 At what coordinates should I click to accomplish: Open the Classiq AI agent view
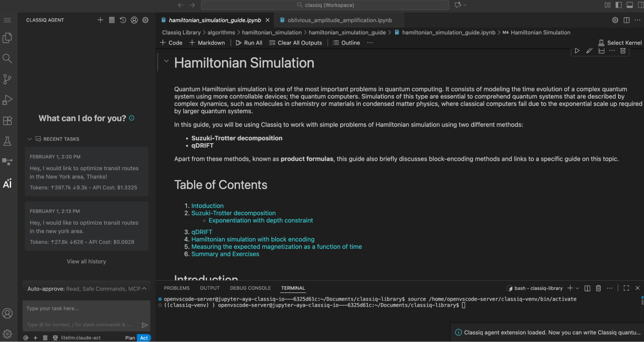(x=7, y=183)
